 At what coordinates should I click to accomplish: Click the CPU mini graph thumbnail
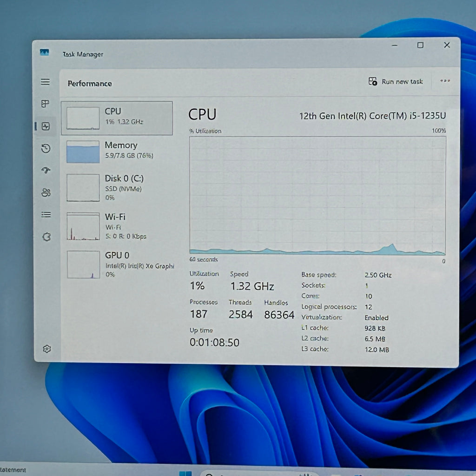click(x=83, y=118)
